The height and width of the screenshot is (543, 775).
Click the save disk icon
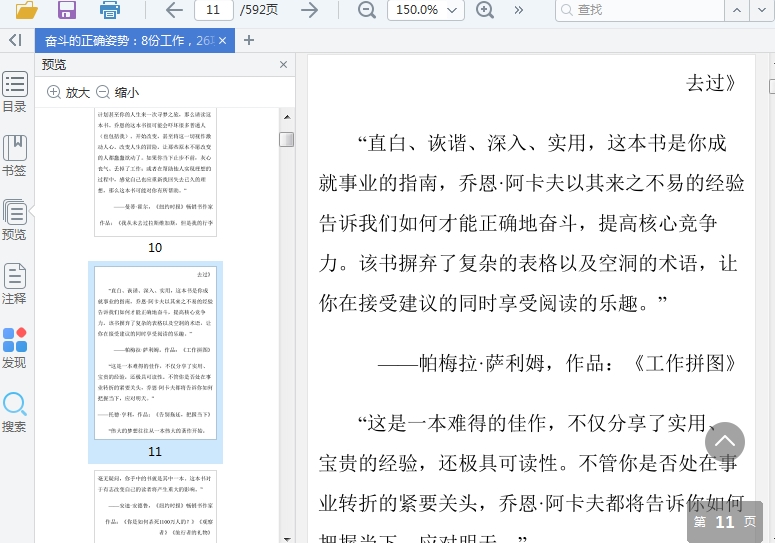click(67, 10)
